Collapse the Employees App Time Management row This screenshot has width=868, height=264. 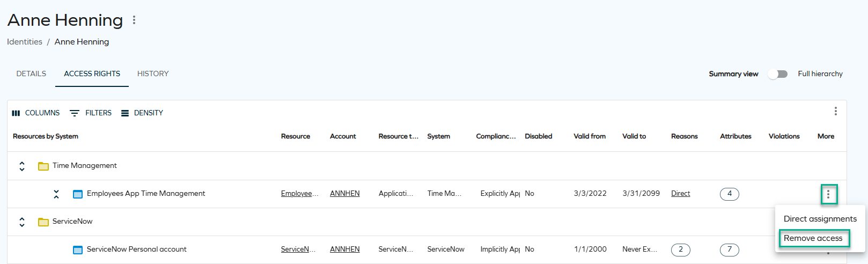click(x=56, y=194)
